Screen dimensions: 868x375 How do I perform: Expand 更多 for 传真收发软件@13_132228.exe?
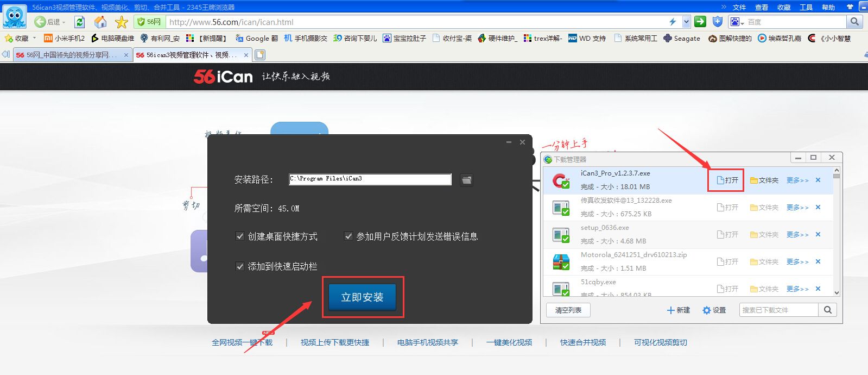(x=797, y=207)
